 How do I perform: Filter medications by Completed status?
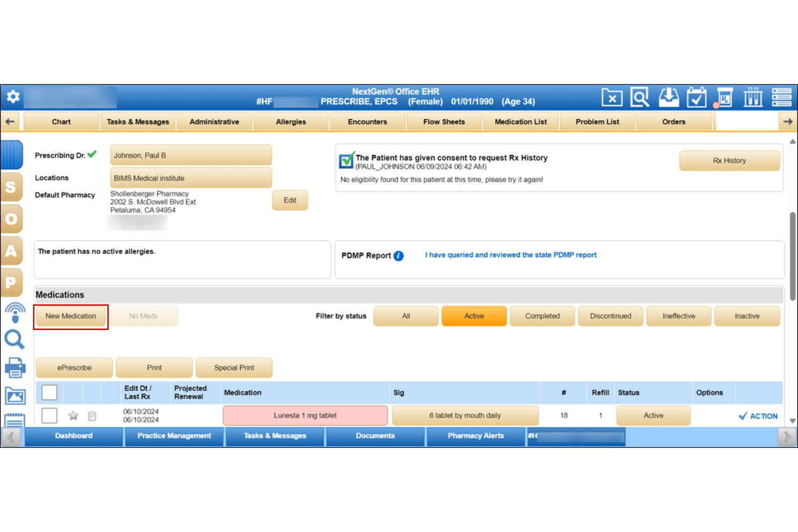(542, 316)
